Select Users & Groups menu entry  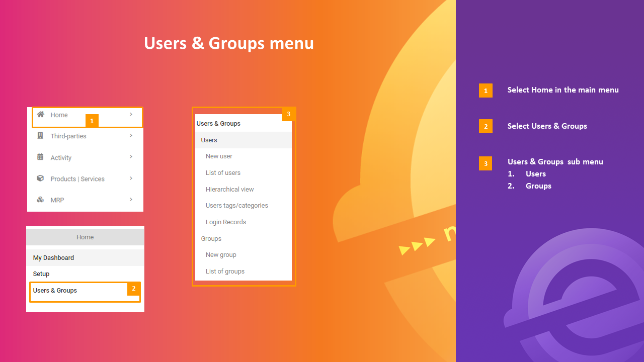click(54, 290)
